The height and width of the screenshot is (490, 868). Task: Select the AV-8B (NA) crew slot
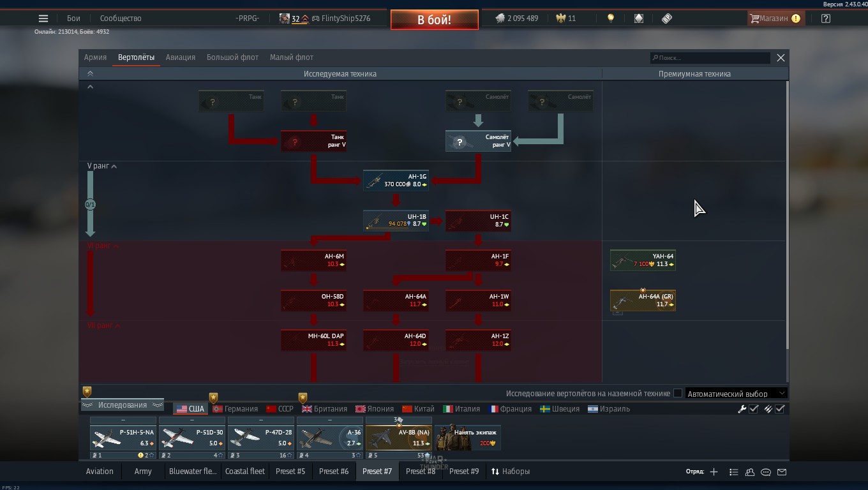[399, 438]
